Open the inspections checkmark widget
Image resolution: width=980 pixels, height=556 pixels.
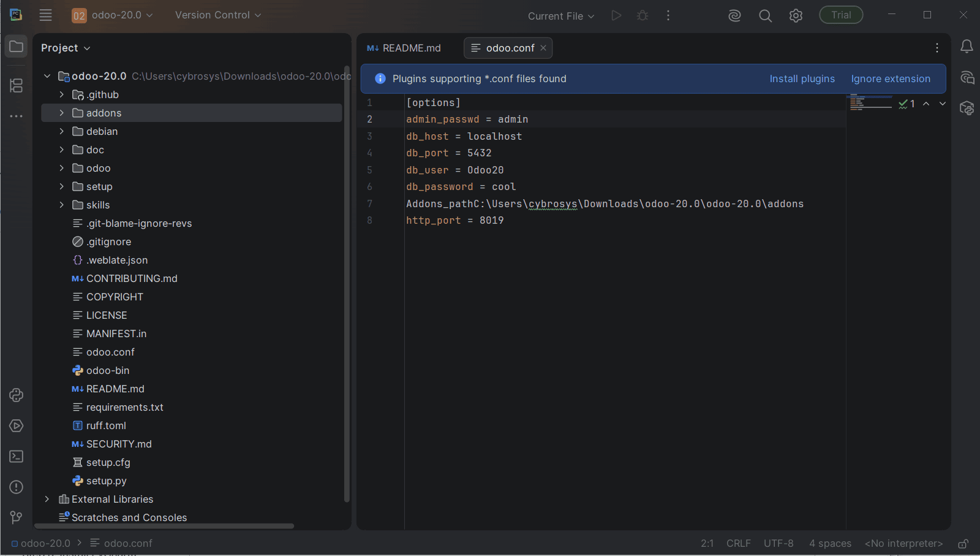(x=907, y=104)
